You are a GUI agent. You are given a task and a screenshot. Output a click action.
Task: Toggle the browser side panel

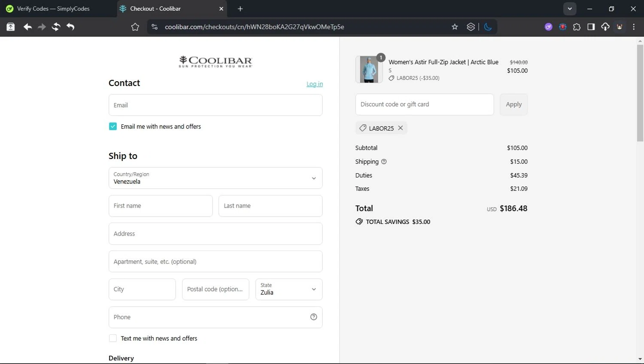pos(591,27)
